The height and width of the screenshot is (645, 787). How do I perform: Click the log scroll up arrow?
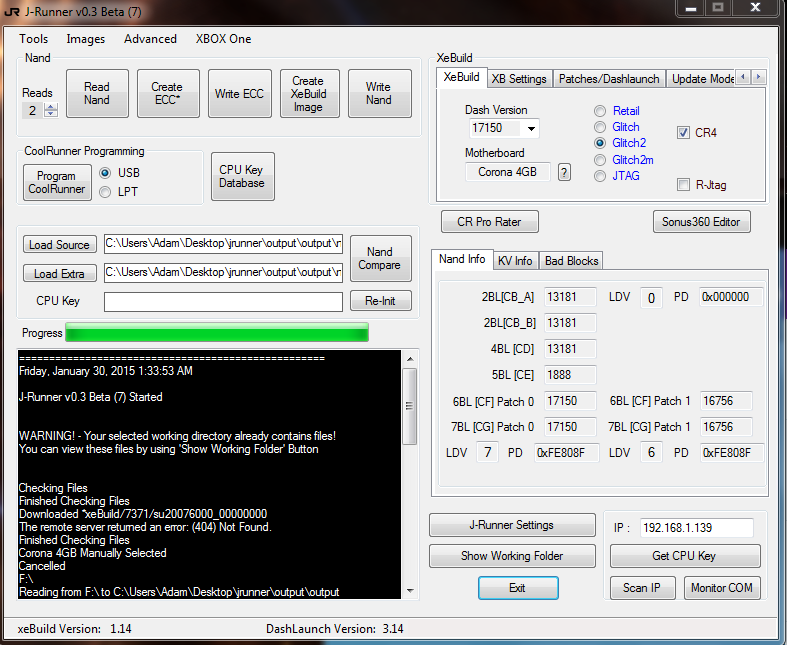(x=410, y=359)
